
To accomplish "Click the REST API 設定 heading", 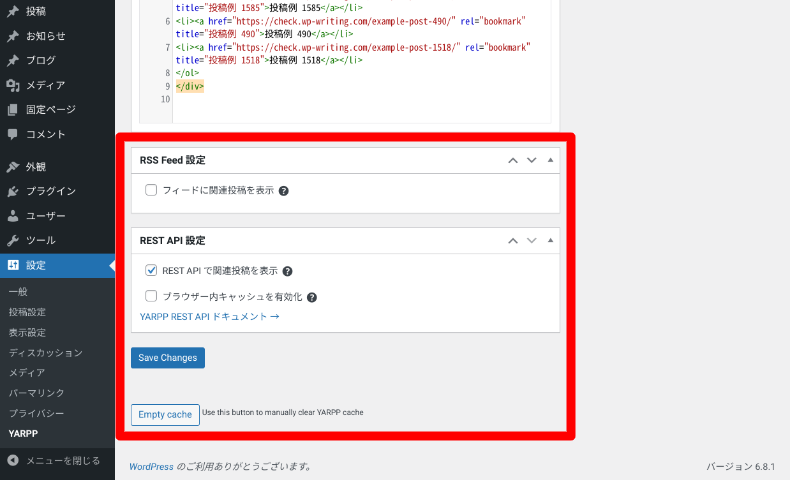I will (x=173, y=240).
